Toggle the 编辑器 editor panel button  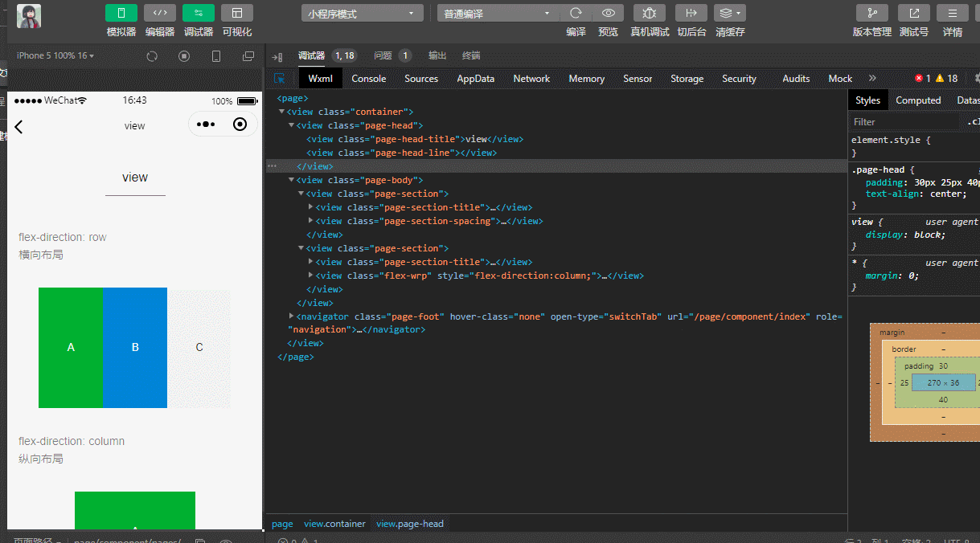pos(160,13)
